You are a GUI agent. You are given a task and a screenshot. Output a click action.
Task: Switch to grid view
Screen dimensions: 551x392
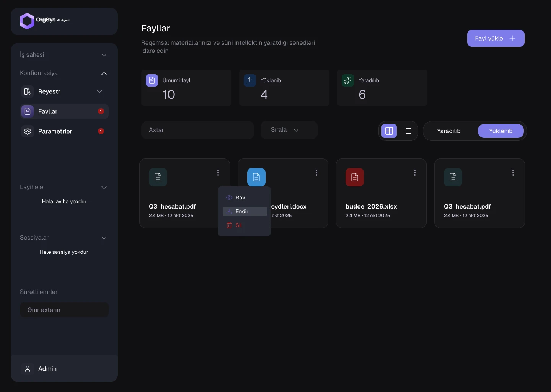389,131
